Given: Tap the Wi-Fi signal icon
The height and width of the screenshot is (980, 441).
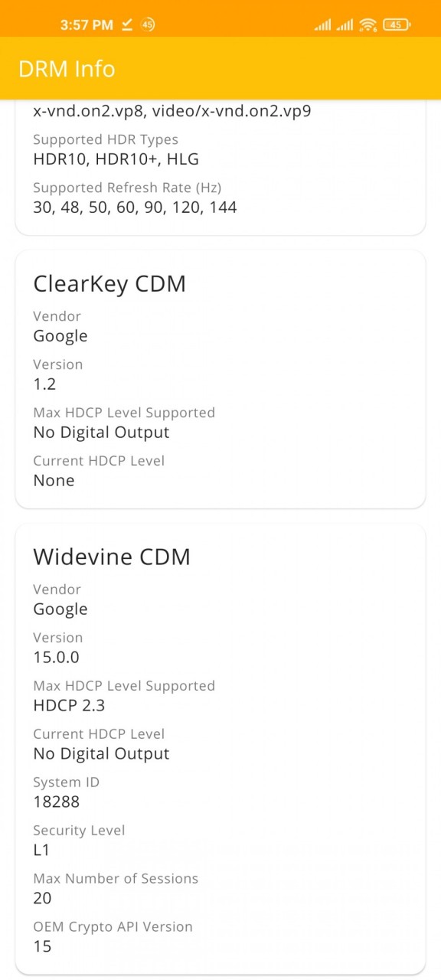Looking at the screenshot, I should 368,24.
